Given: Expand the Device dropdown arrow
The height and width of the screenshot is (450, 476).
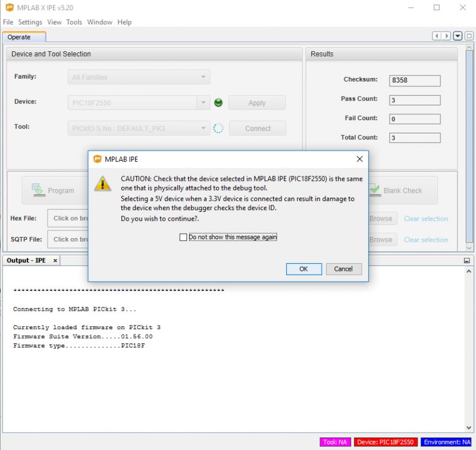Looking at the screenshot, I should (x=203, y=102).
